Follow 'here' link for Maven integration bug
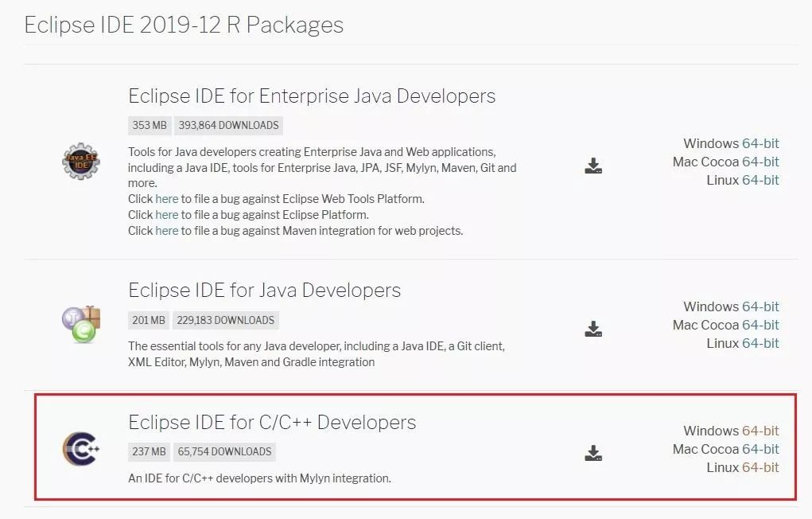The image size is (812, 519). (167, 231)
